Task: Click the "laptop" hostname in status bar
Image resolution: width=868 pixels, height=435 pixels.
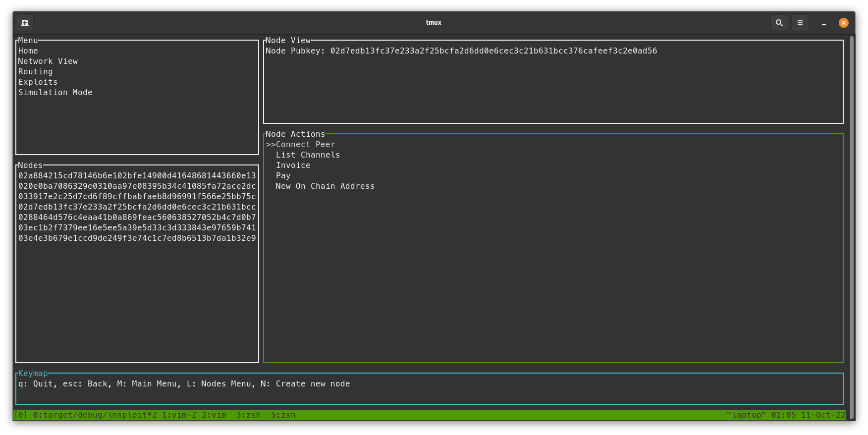Action: 747,415
